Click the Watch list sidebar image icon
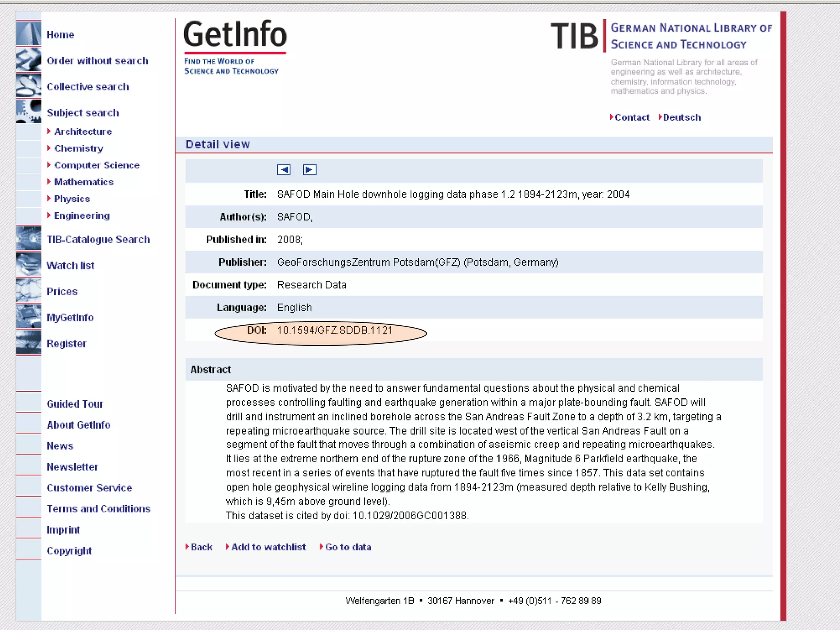Image resolution: width=840 pixels, height=630 pixels. pos(29,265)
